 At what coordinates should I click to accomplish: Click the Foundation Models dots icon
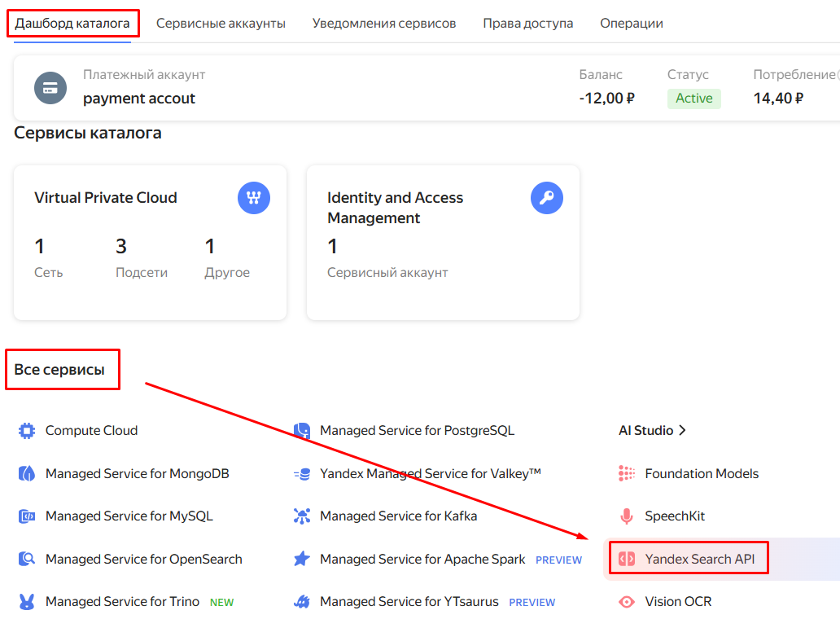tap(627, 473)
